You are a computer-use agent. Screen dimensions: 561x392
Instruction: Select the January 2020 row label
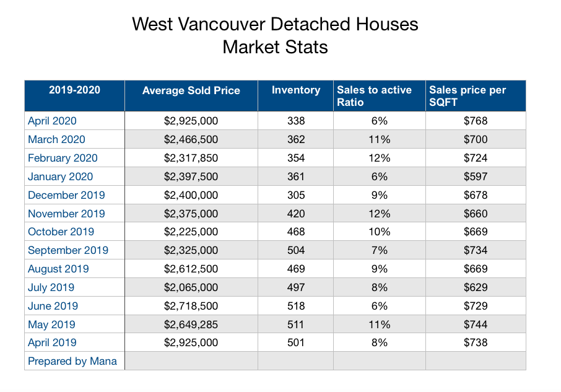click(59, 176)
